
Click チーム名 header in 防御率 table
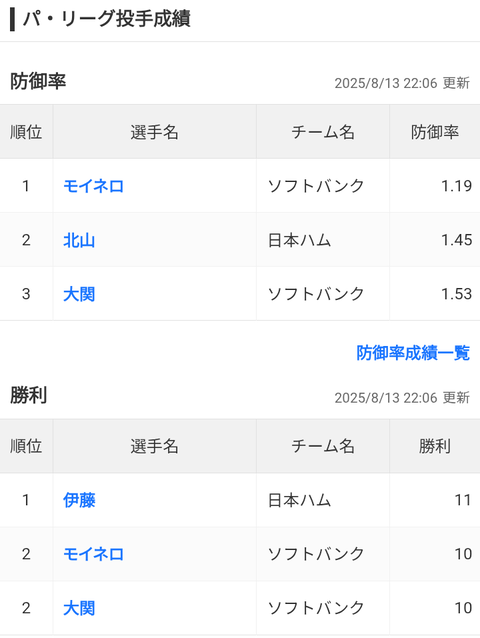pos(323,132)
